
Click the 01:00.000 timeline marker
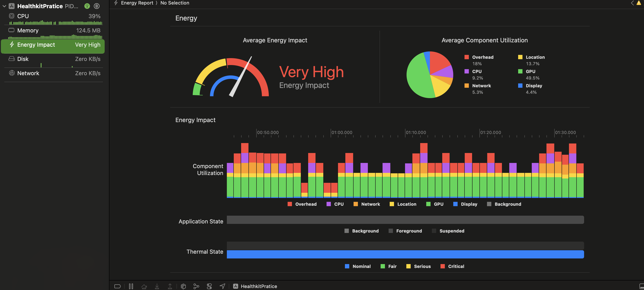(341, 132)
